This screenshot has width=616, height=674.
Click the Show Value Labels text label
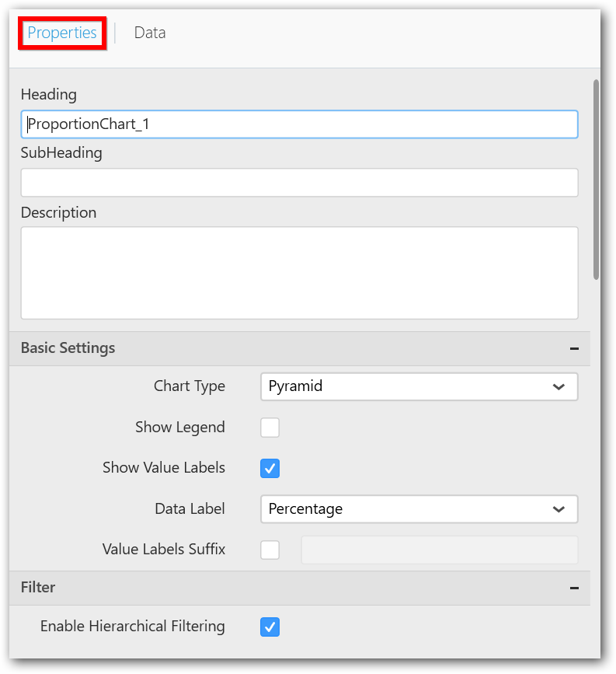[x=164, y=468]
